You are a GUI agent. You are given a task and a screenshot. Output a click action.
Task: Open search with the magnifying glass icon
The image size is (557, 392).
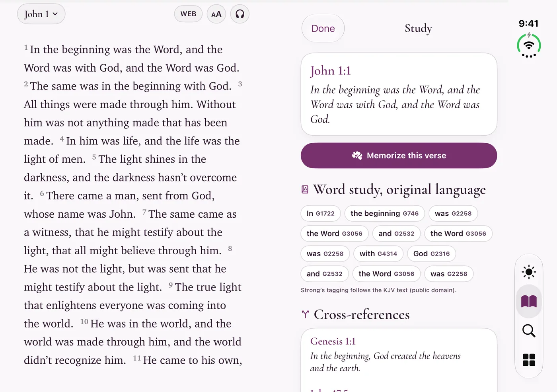[x=529, y=331]
